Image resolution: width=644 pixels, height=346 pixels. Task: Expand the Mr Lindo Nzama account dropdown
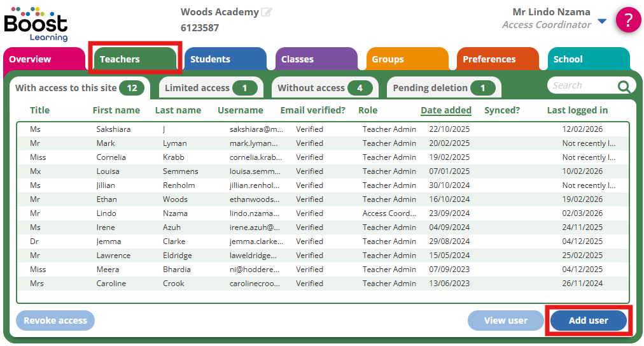(x=602, y=22)
